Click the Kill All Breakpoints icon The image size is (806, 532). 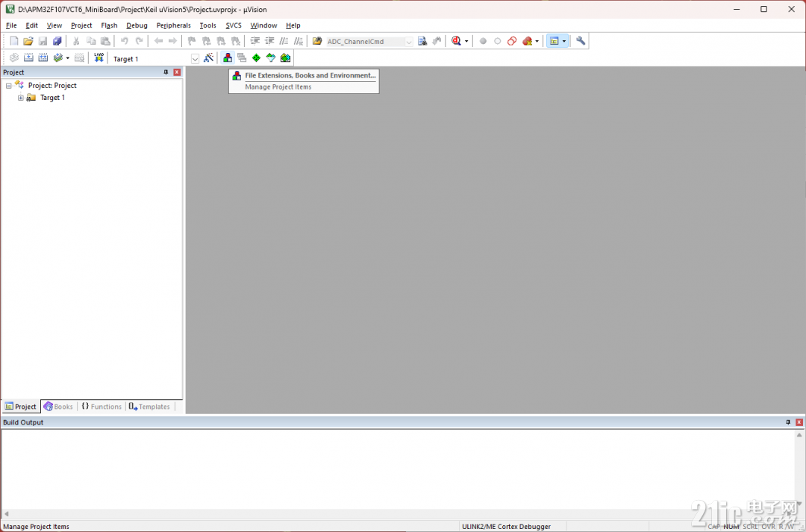coord(527,41)
